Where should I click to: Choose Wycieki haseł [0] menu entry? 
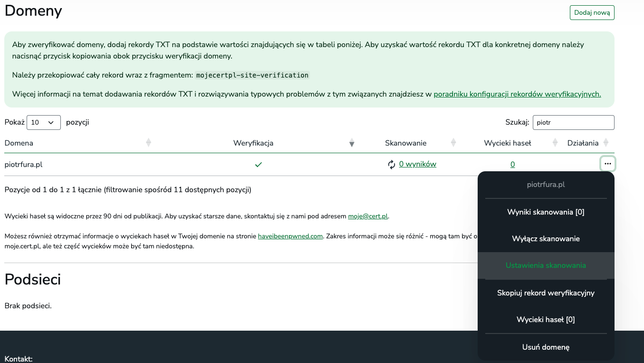(x=546, y=320)
